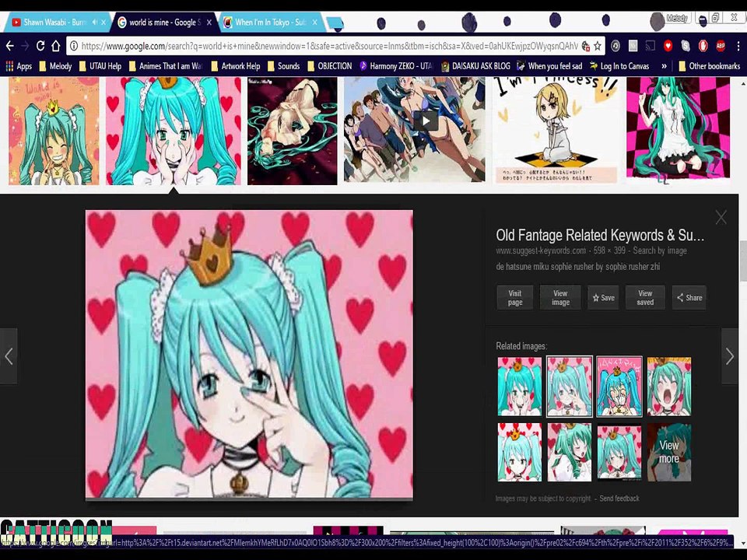Click Search by image link
This screenshot has width=747, height=560.
point(660,250)
